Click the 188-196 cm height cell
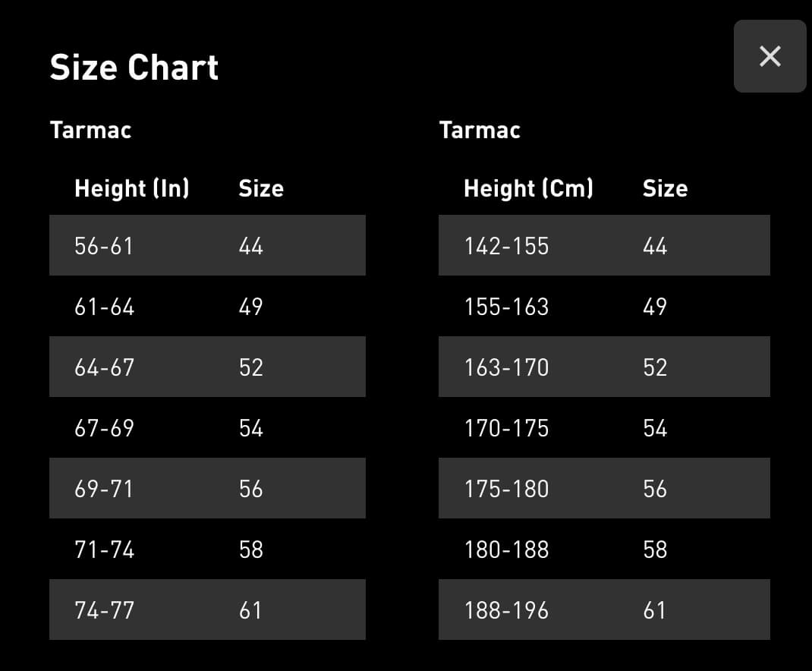This screenshot has height=671, width=812. pos(506,610)
